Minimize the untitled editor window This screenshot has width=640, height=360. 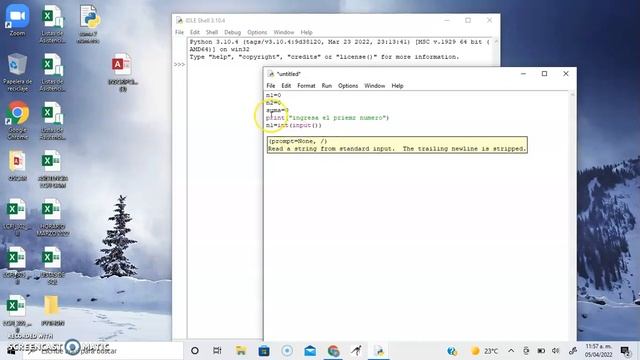pyautogui.click(x=523, y=74)
